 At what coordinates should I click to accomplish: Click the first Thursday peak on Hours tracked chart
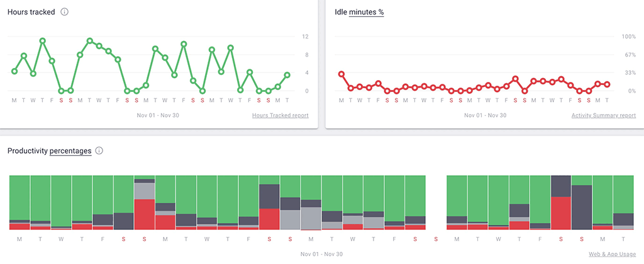pos(43,41)
